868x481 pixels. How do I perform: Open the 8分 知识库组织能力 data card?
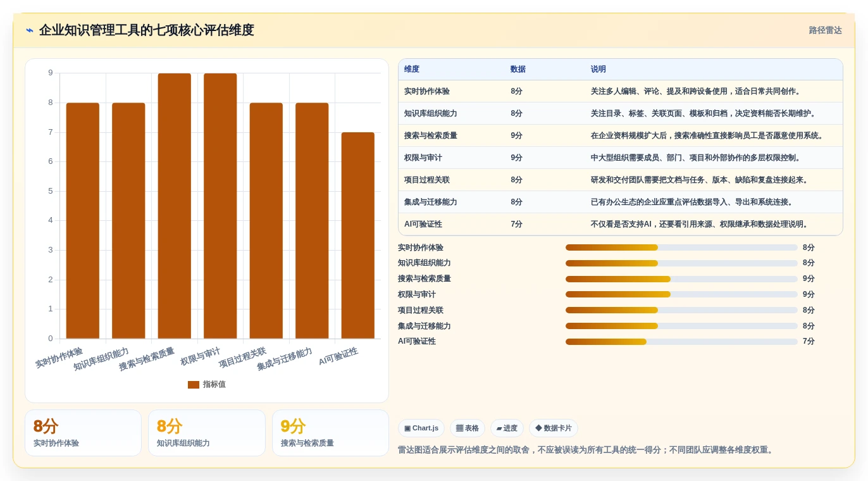(x=207, y=433)
